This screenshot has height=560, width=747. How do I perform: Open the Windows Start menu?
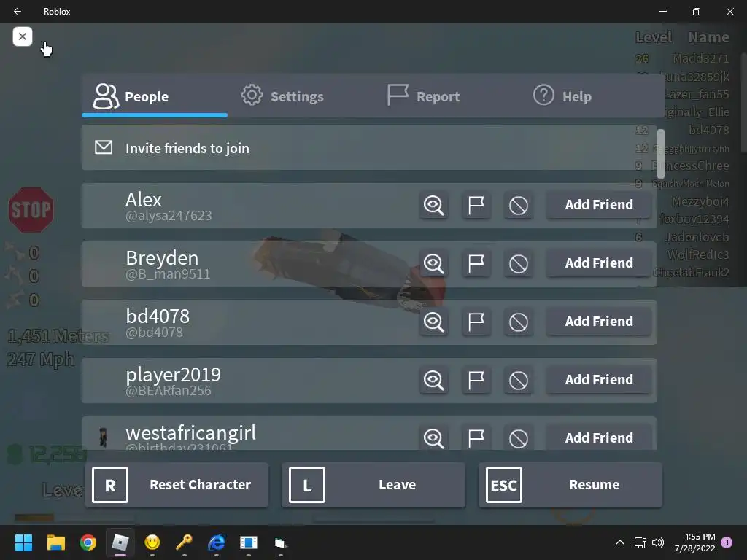pyautogui.click(x=23, y=542)
